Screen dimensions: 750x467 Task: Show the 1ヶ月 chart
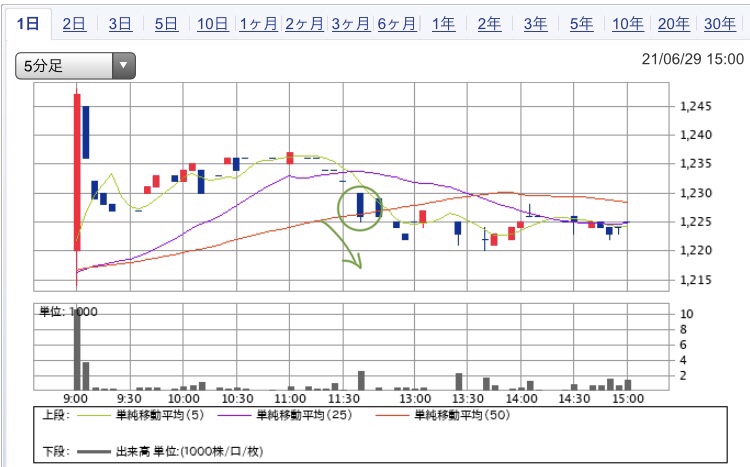point(258,23)
